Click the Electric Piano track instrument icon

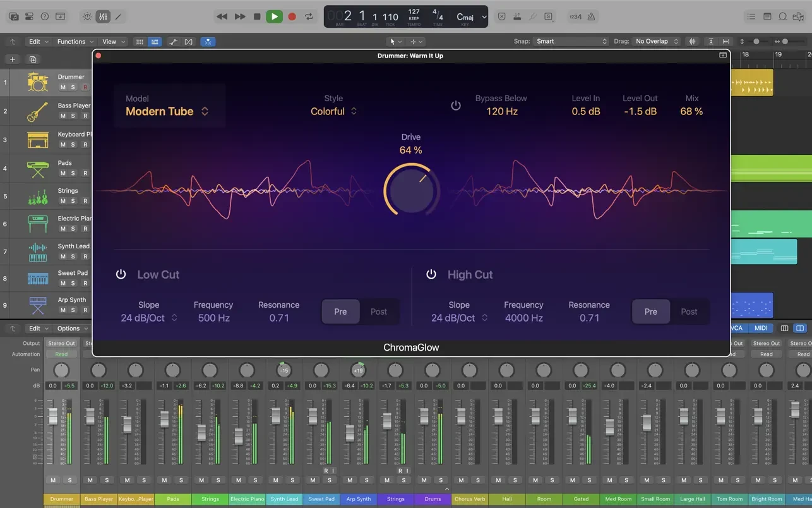(x=38, y=224)
